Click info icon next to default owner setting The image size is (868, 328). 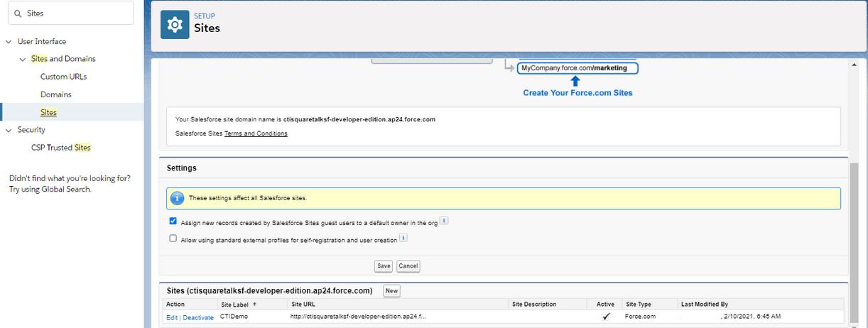pos(444,222)
